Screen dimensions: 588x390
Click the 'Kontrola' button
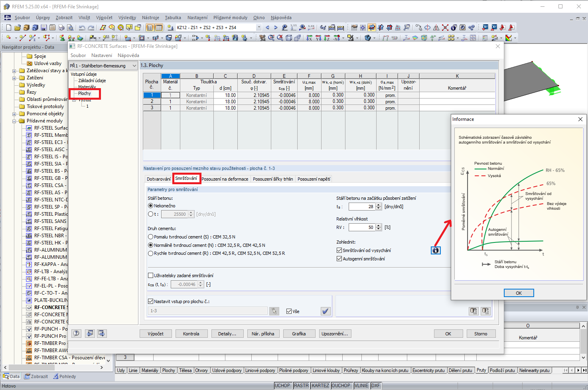(191, 334)
